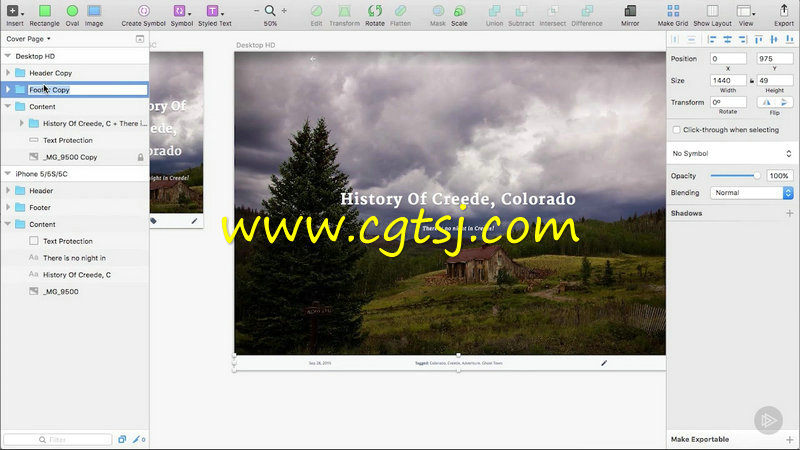Select the Header Copy layer row

pyautogui.click(x=74, y=73)
